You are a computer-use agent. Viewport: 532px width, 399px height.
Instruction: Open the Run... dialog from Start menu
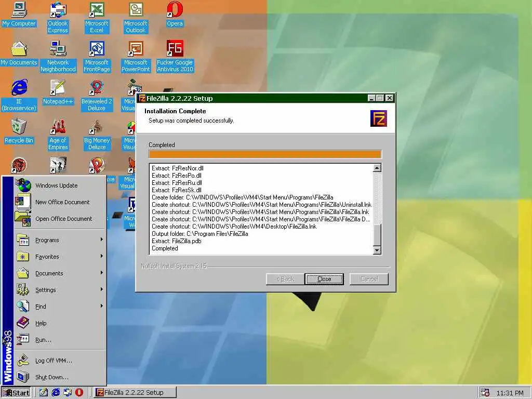coord(60,340)
